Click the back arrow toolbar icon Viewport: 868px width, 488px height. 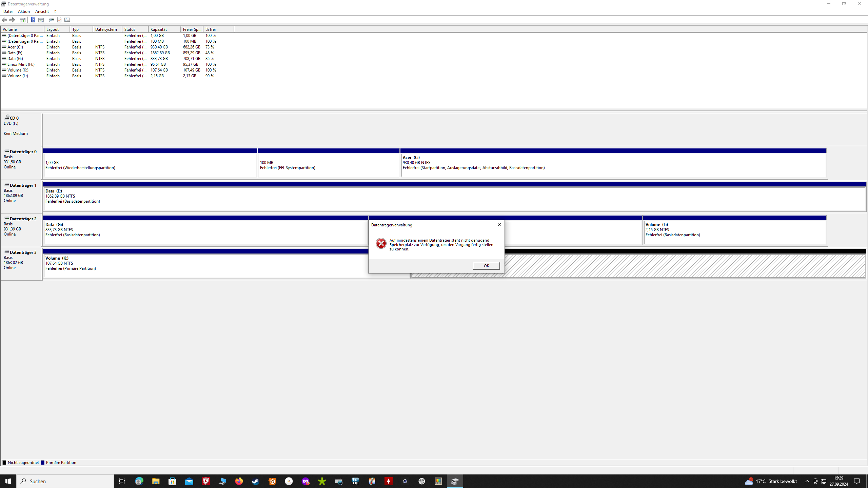4,20
